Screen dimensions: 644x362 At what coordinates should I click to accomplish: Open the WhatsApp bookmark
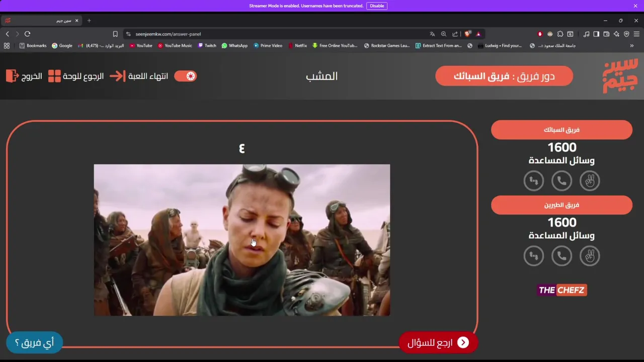coord(234,45)
